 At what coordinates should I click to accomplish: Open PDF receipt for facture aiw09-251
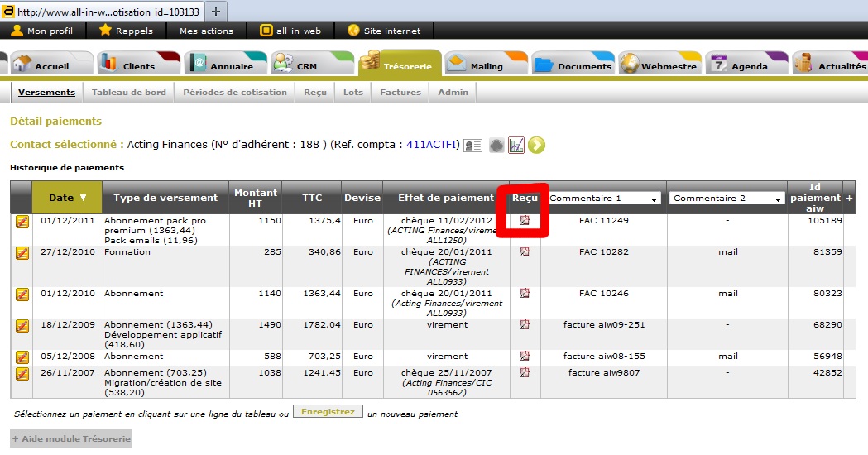click(524, 325)
